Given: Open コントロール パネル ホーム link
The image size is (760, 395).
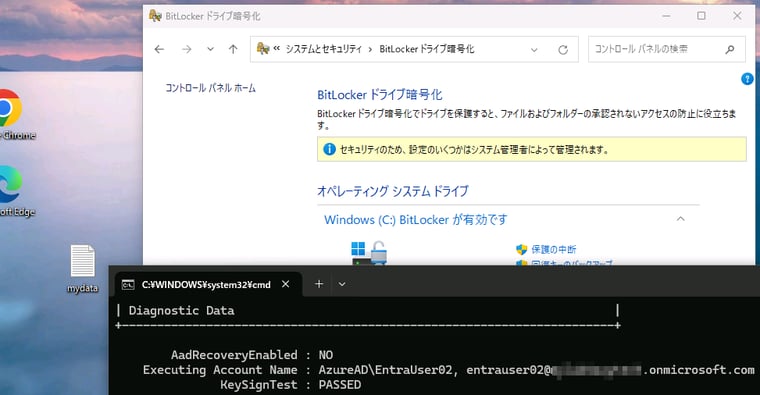Looking at the screenshot, I should coord(210,88).
